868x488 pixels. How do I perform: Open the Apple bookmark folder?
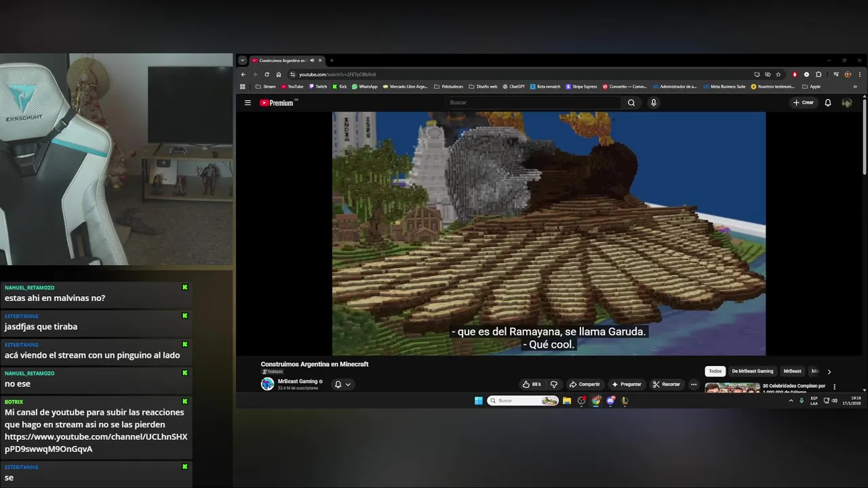point(811,87)
